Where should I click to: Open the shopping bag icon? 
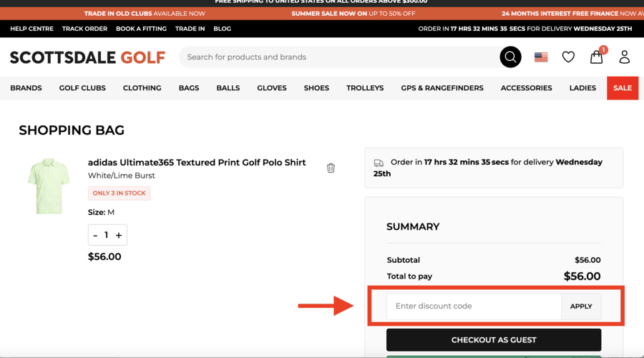596,57
